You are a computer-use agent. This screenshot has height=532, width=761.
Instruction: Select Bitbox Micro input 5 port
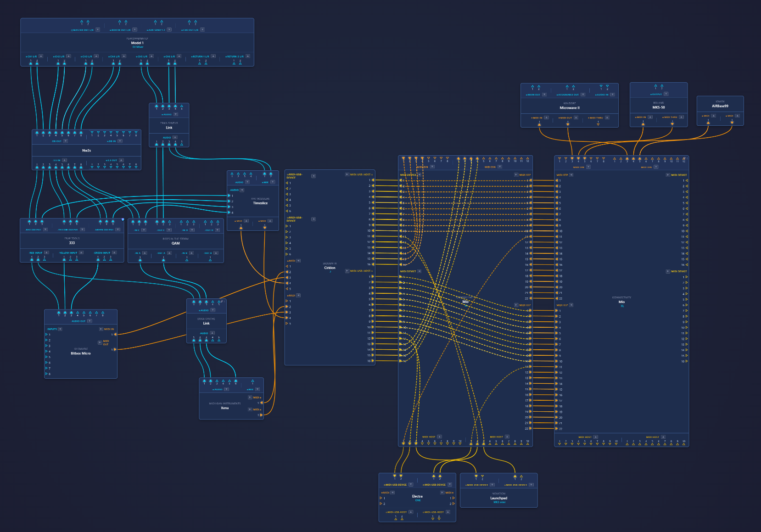[x=46, y=357]
